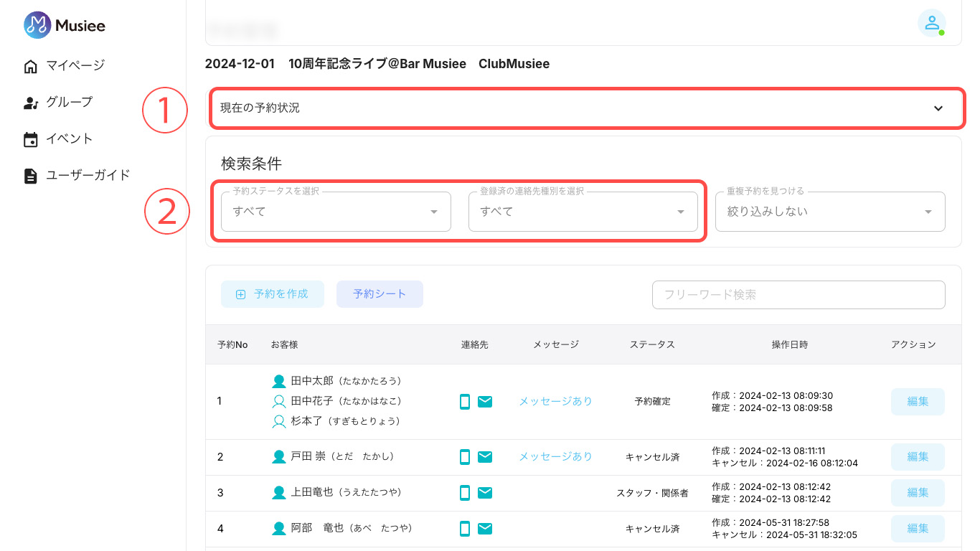Open メッセージあり link for reservation 1
The height and width of the screenshot is (551, 980).
[x=555, y=402]
